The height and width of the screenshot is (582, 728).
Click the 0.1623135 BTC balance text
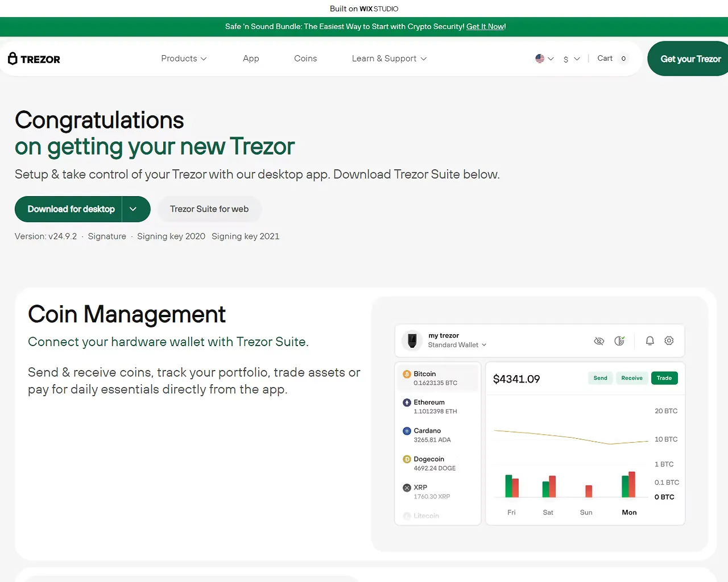(x=435, y=383)
